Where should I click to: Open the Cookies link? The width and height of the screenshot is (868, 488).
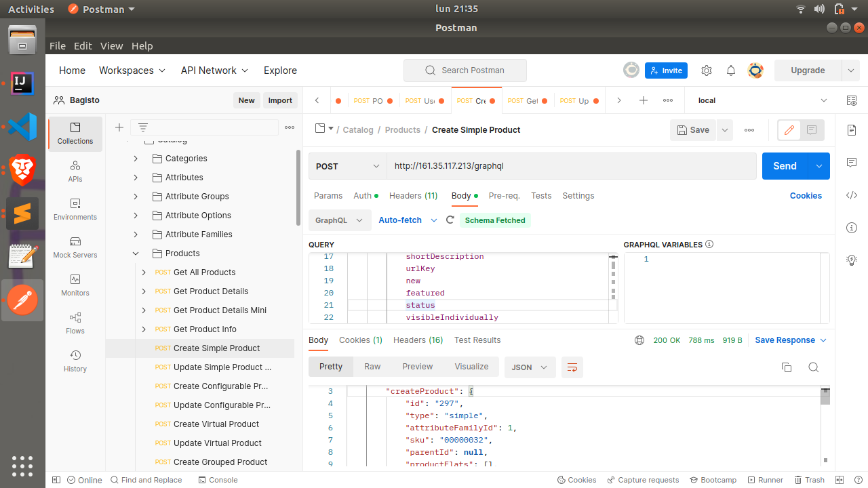[806, 196]
